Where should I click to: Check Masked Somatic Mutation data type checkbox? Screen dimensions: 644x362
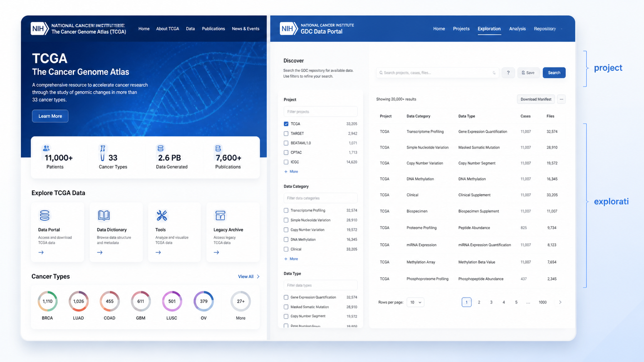tap(286, 307)
